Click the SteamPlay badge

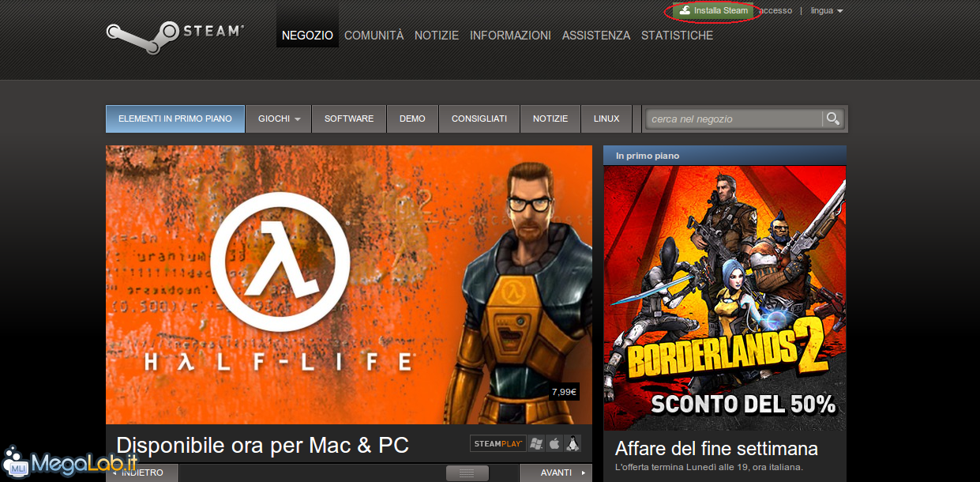tap(498, 443)
